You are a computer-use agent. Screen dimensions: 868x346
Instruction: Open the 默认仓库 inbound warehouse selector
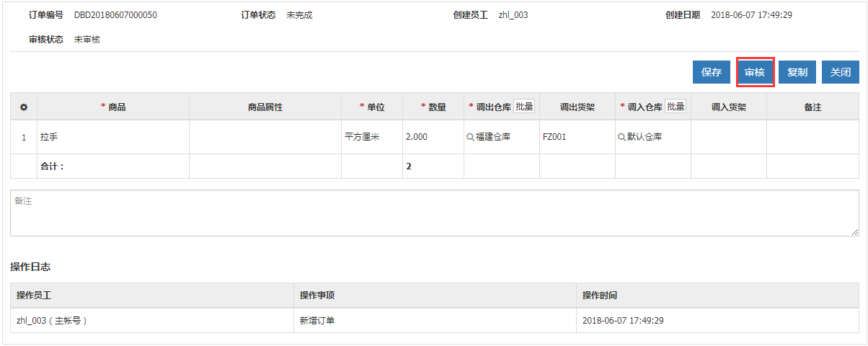[645, 137]
